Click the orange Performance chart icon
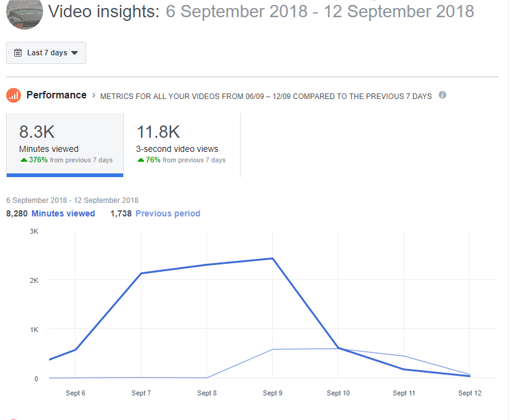509x420 pixels. (14, 95)
